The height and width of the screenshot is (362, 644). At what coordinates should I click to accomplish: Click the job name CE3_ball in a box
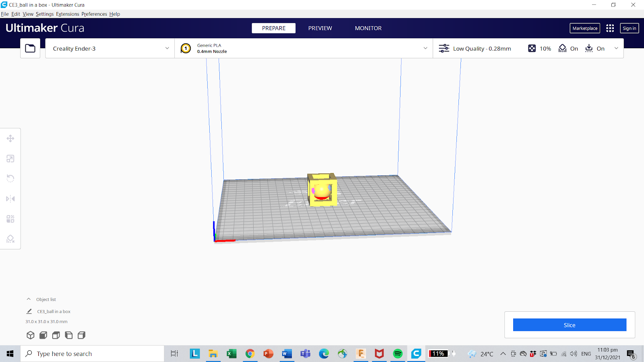pyautogui.click(x=54, y=311)
